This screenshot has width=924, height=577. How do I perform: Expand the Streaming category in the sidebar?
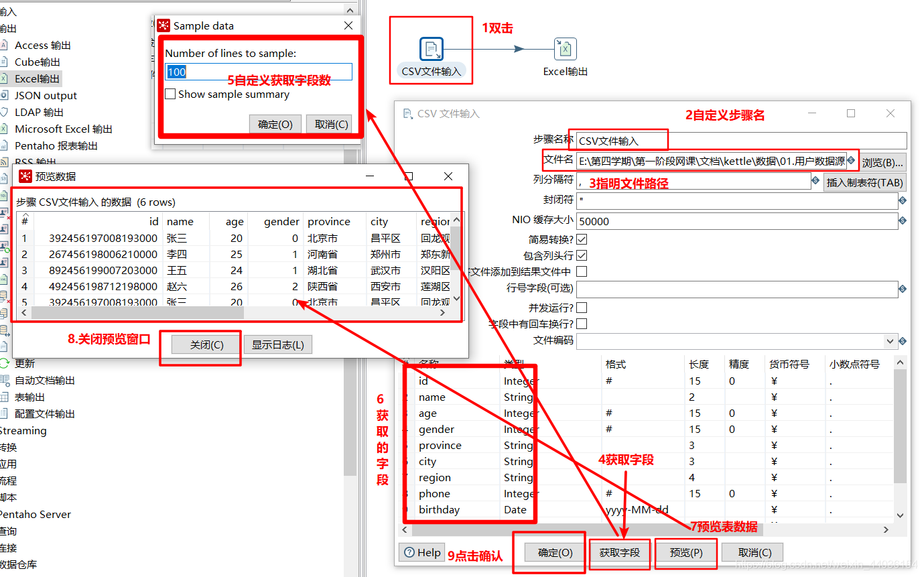click(23, 431)
